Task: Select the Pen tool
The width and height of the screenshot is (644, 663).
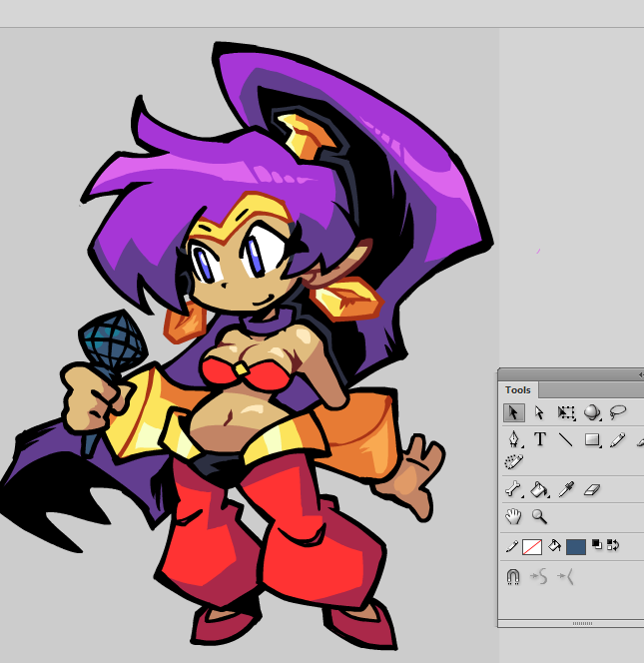Action: 514,439
